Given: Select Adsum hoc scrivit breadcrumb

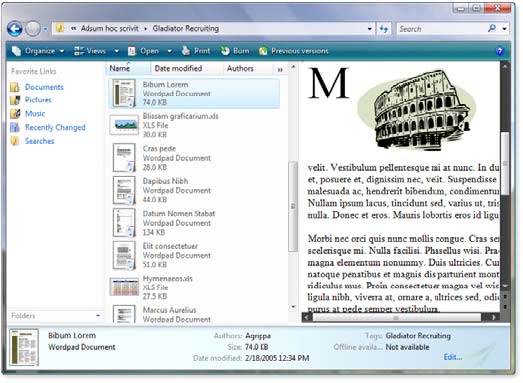Looking at the screenshot, I should click(109, 29).
